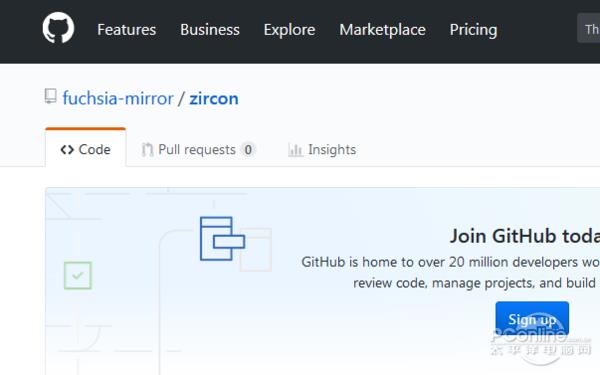The height and width of the screenshot is (375, 600).
Task: Go to Explore in top navigation
Action: click(x=289, y=30)
